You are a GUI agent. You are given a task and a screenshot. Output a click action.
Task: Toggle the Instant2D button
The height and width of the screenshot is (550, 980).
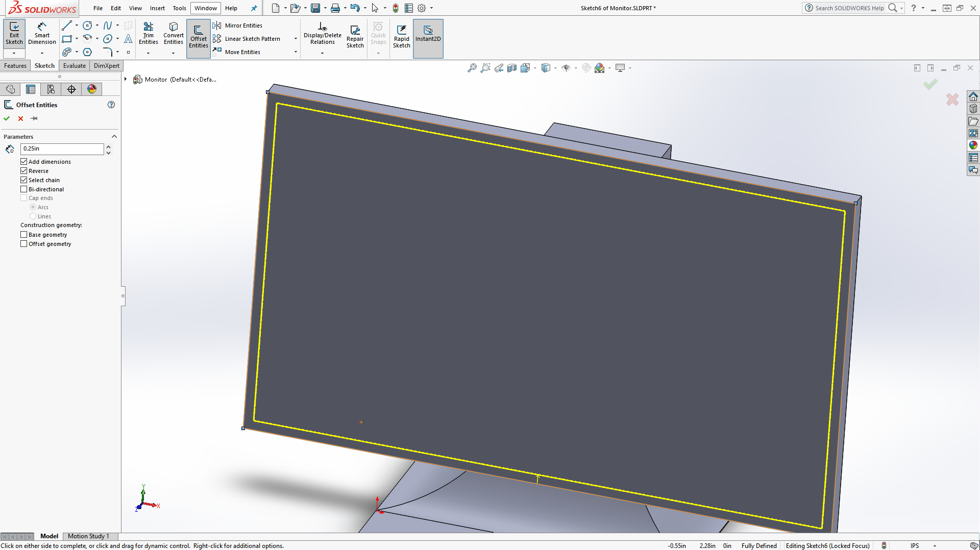click(428, 34)
